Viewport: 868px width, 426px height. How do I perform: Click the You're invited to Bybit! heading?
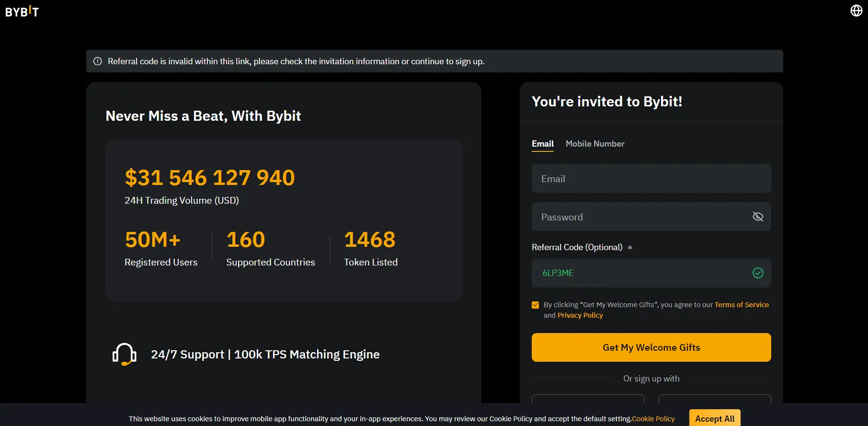coord(607,102)
